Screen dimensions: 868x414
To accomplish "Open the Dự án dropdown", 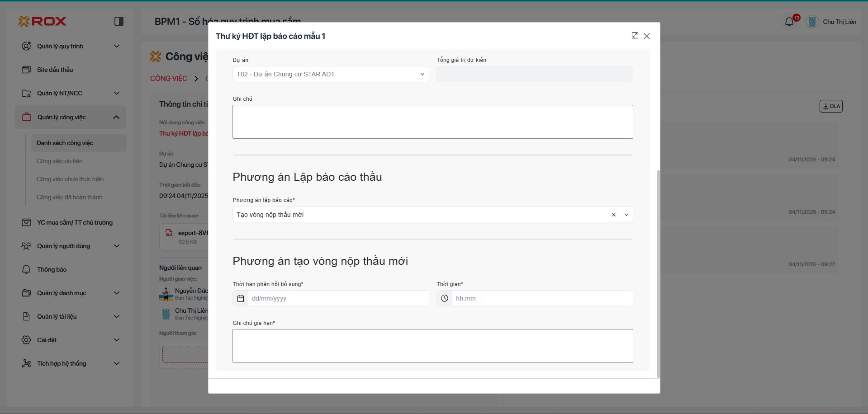I will point(331,74).
